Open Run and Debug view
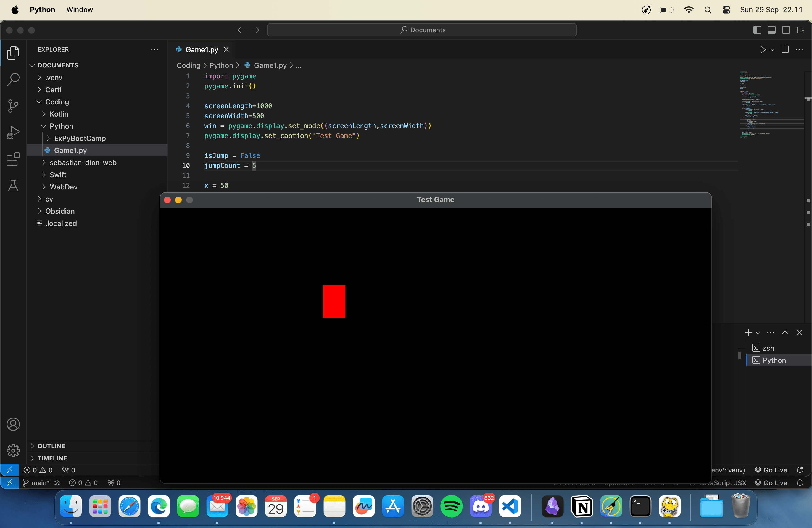 click(13, 132)
